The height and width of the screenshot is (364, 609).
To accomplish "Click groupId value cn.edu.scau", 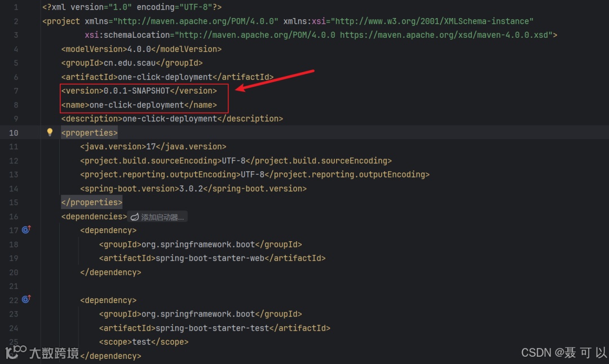I will pyautogui.click(x=130, y=63).
